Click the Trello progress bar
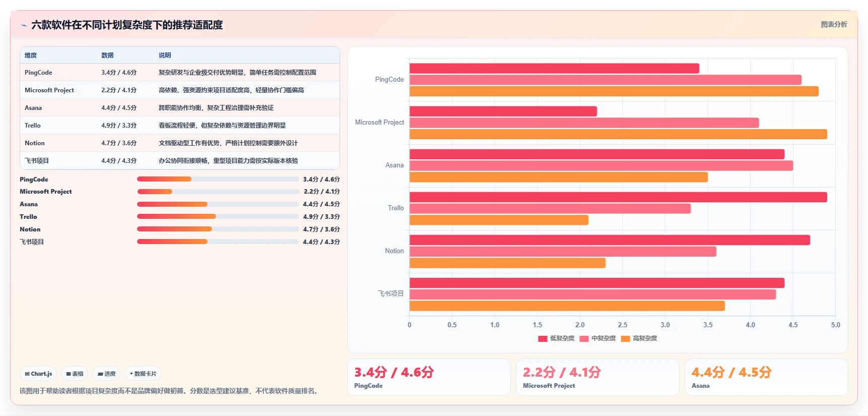 point(218,216)
